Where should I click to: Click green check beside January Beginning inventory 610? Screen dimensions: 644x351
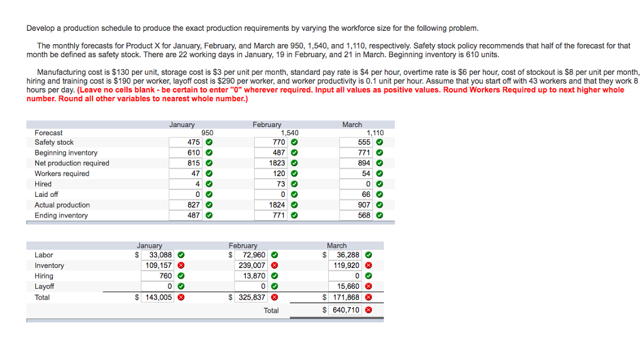209,152
